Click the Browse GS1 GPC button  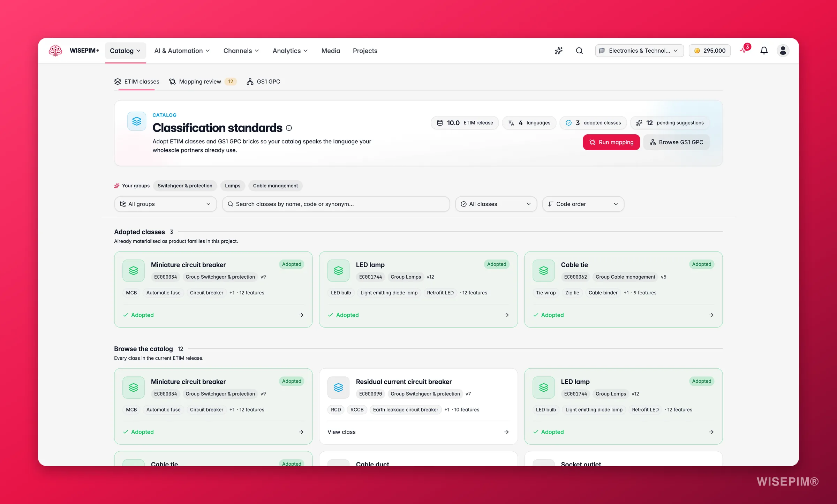tap(676, 142)
